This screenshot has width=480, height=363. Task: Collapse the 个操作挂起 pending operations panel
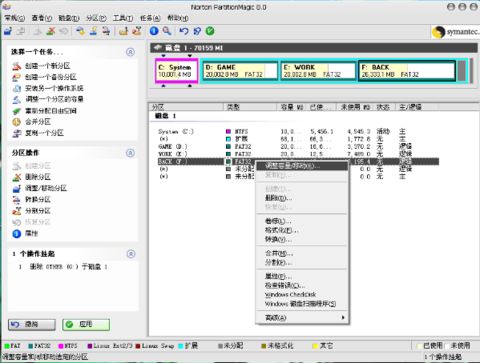[x=131, y=254]
